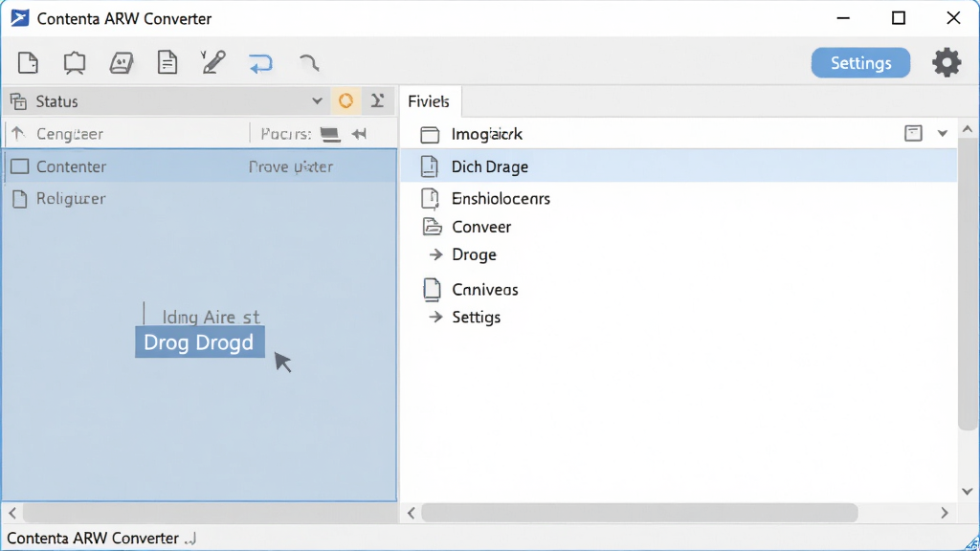
Task: Click the blue Settings button
Action: 860,63
